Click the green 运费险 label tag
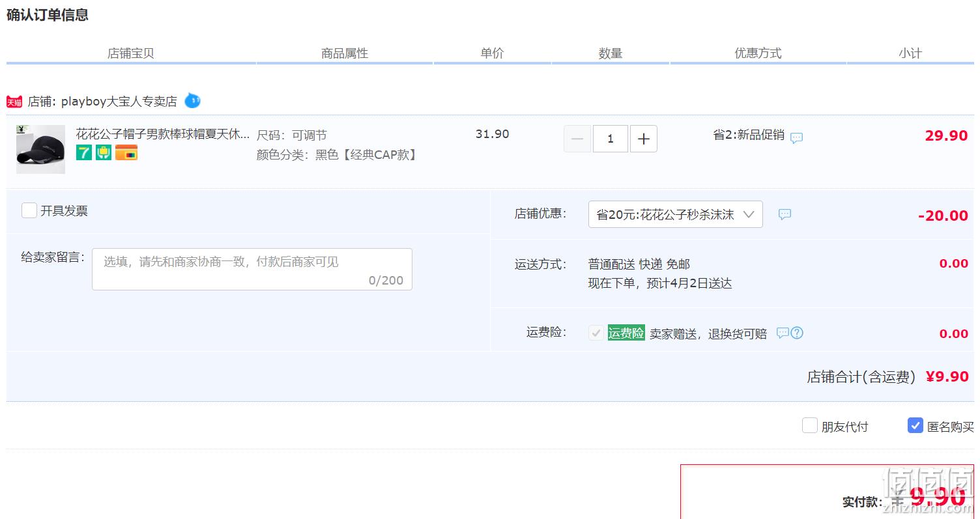 (626, 333)
